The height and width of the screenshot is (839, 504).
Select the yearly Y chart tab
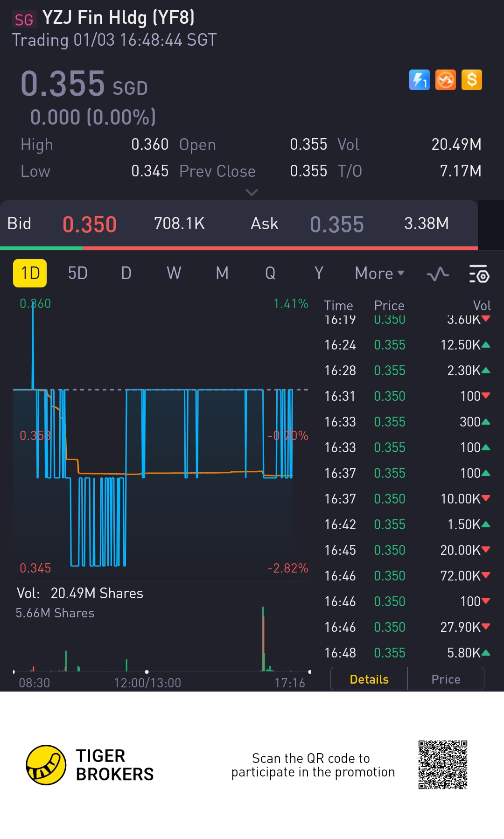(319, 273)
